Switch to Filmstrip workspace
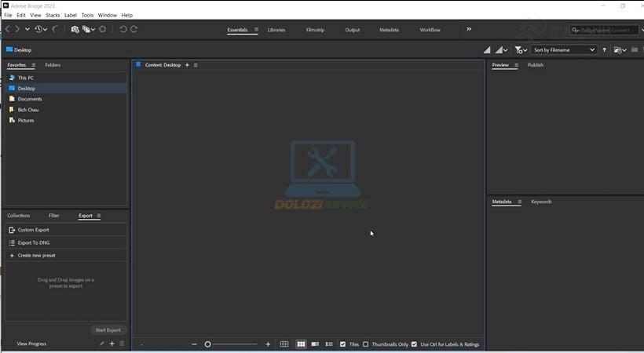644x353 pixels. pyautogui.click(x=315, y=30)
